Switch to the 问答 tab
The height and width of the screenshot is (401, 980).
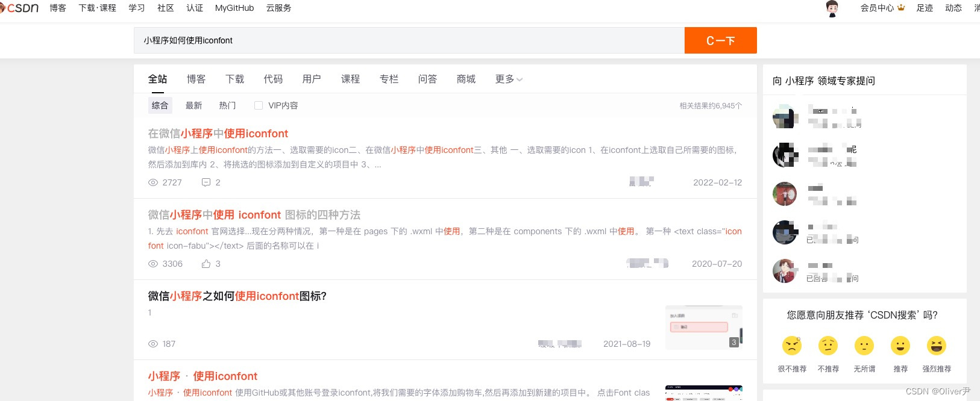click(x=428, y=79)
